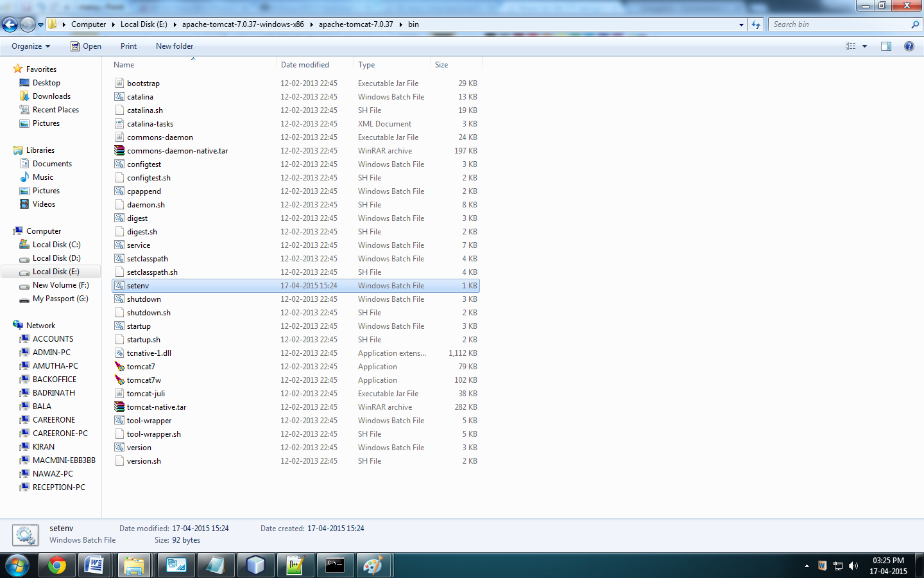Click Computer in the address breadcrumb
The image size is (924, 578).
pyautogui.click(x=89, y=24)
